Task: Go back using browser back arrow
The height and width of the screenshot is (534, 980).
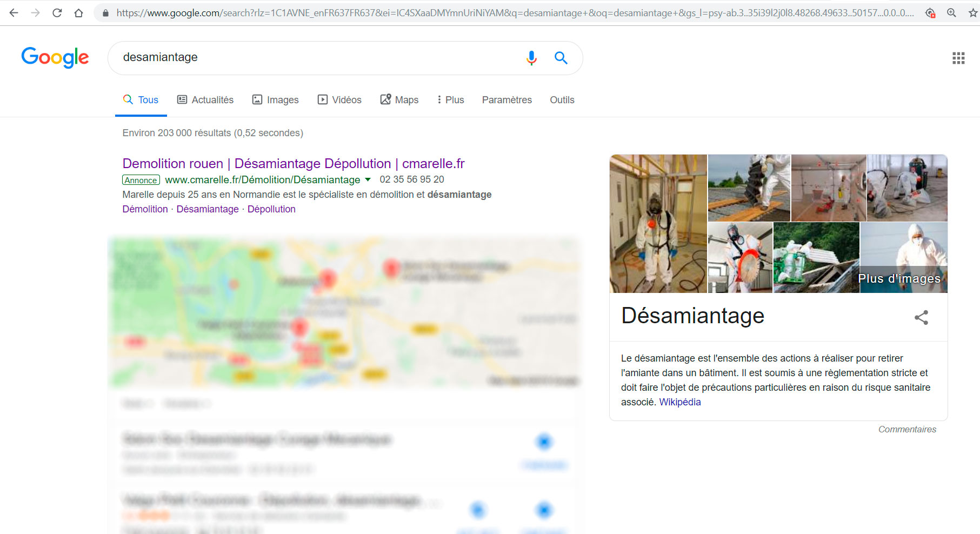Action: click(x=14, y=12)
